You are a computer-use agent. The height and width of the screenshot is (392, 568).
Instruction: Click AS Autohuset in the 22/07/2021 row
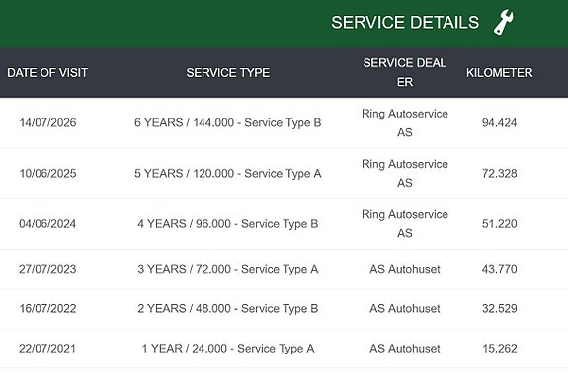pyautogui.click(x=405, y=349)
